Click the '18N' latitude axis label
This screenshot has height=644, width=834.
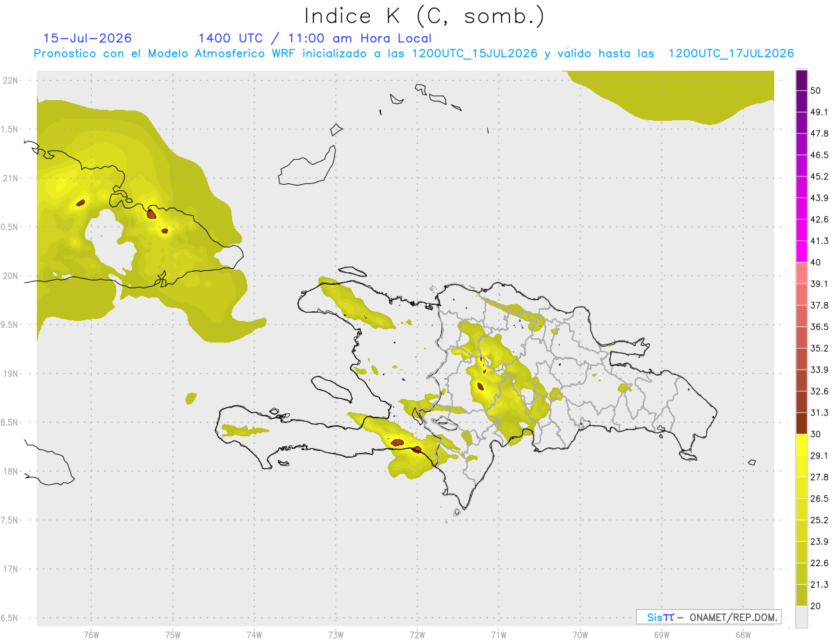(10, 472)
